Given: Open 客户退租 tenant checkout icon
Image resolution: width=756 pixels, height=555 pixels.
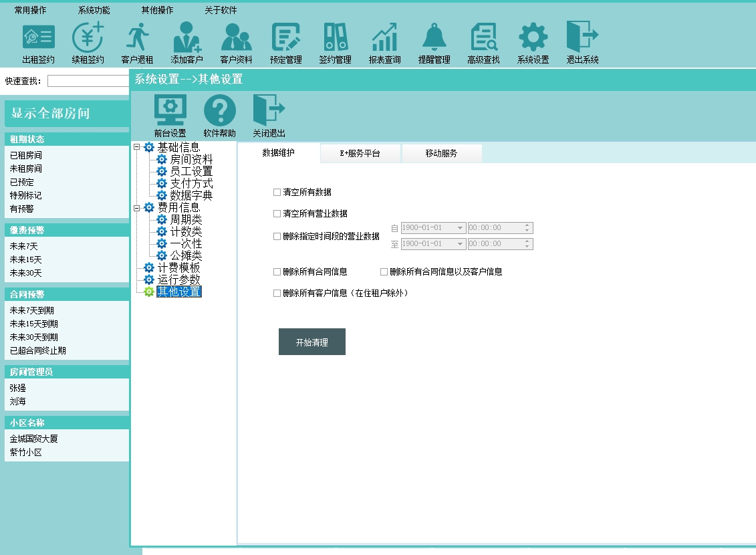Looking at the screenshot, I should coord(138,37).
